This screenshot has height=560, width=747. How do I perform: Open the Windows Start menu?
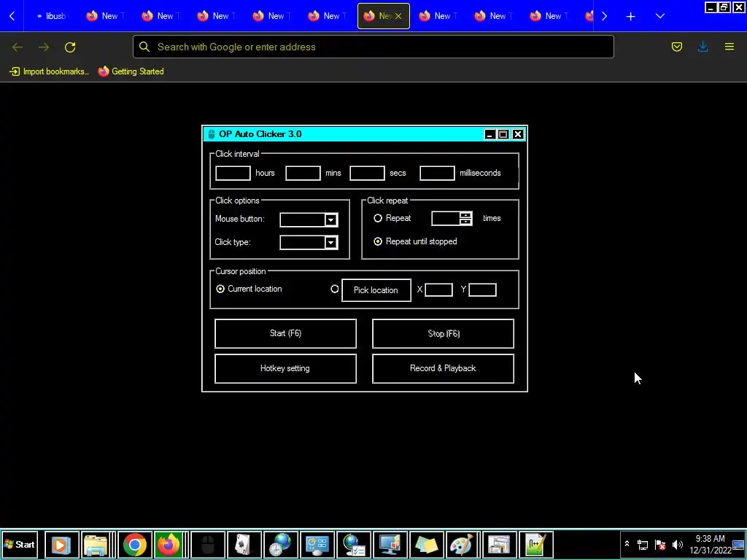[20, 545]
